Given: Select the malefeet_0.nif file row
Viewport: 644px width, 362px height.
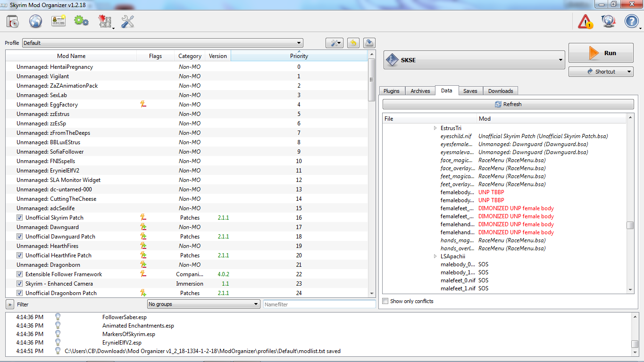Looking at the screenshot, I should [x=505, y=280].
